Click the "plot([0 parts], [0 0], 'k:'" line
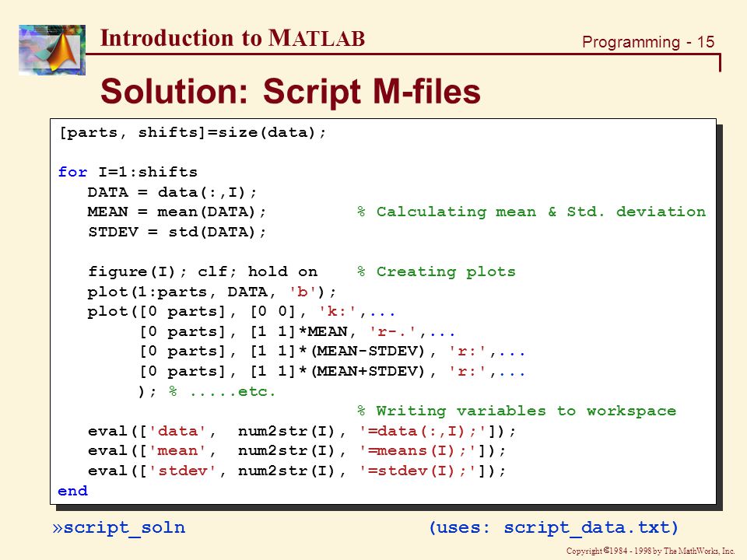 point(241,312)
